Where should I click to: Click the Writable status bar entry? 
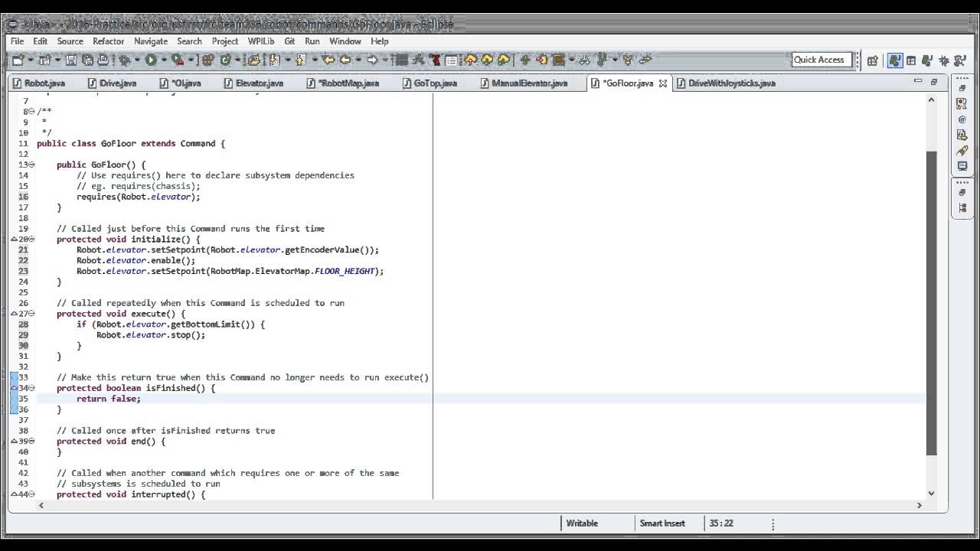581,523
